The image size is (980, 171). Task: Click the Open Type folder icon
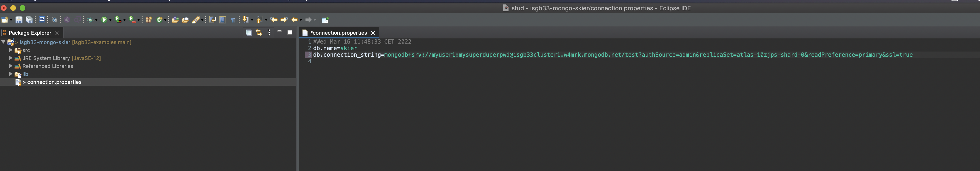175,20
